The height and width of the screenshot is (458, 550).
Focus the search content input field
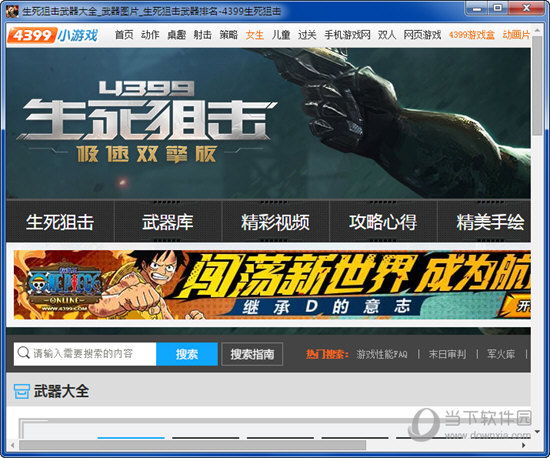click(x=85, y=353)
